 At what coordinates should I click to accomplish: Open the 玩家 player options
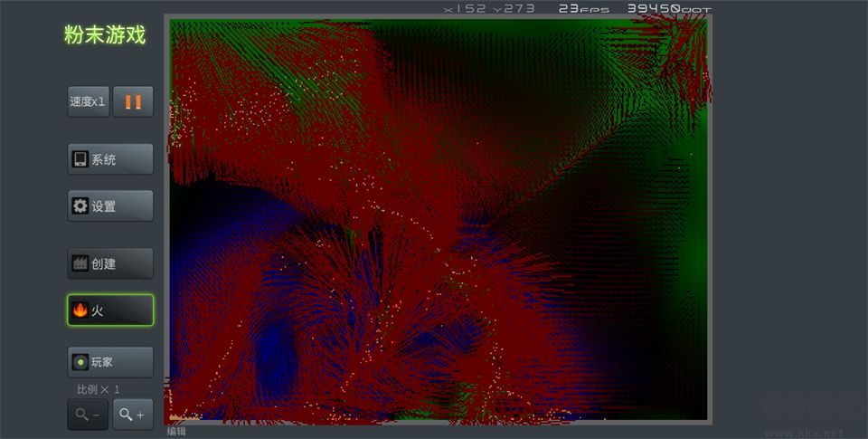tap(110, 362)
